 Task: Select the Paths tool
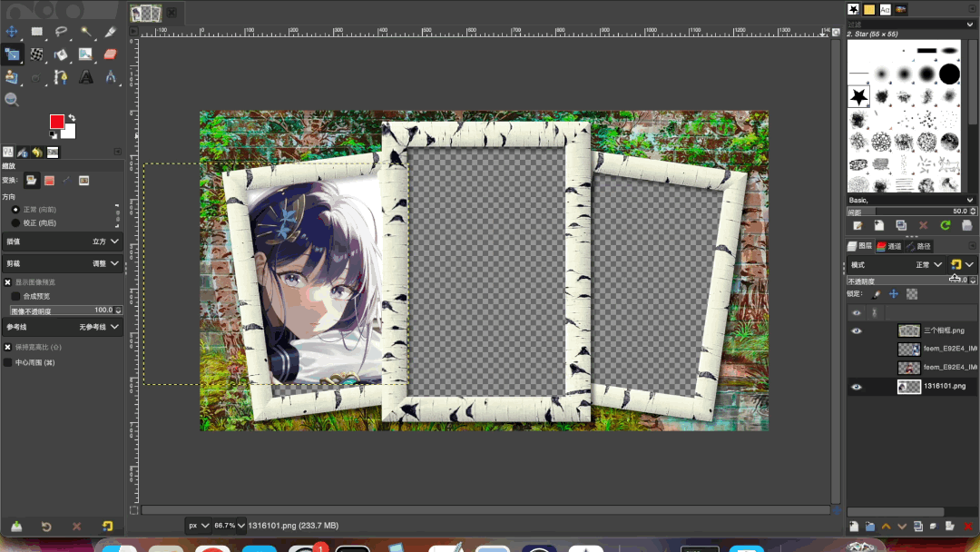(61, 77)
